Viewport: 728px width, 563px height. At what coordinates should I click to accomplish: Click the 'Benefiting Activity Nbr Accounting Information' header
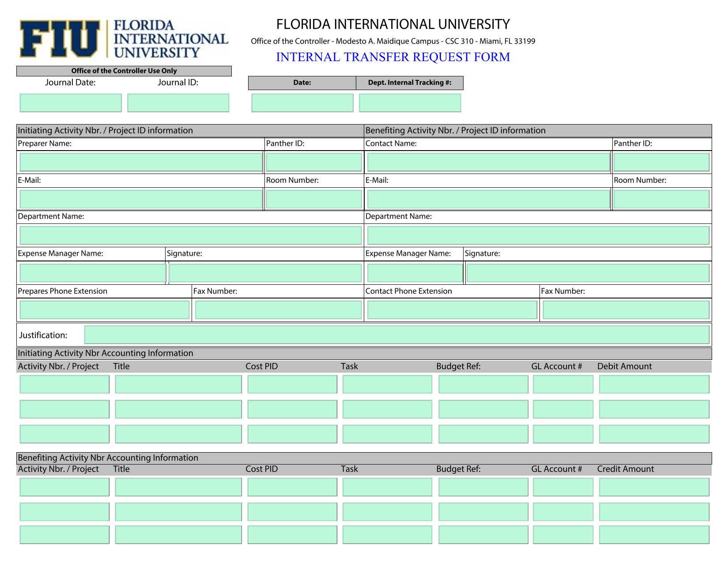(x=364, y=458)
